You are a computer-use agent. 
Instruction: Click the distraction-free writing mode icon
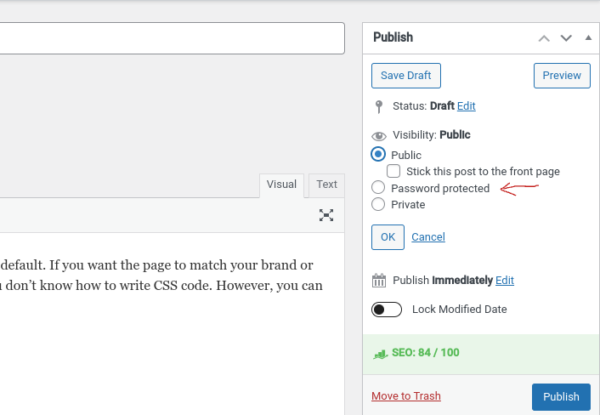click(x=326, y=215)
